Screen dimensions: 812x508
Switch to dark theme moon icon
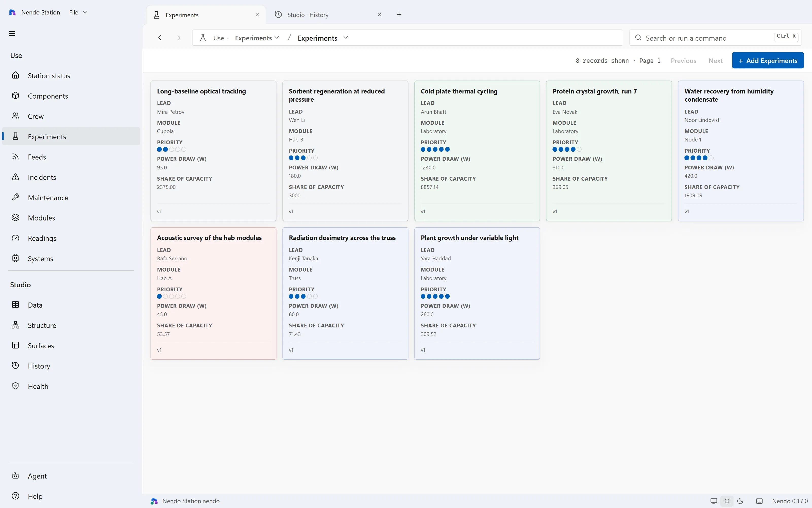pyautogui.click(x=740, y=501)
